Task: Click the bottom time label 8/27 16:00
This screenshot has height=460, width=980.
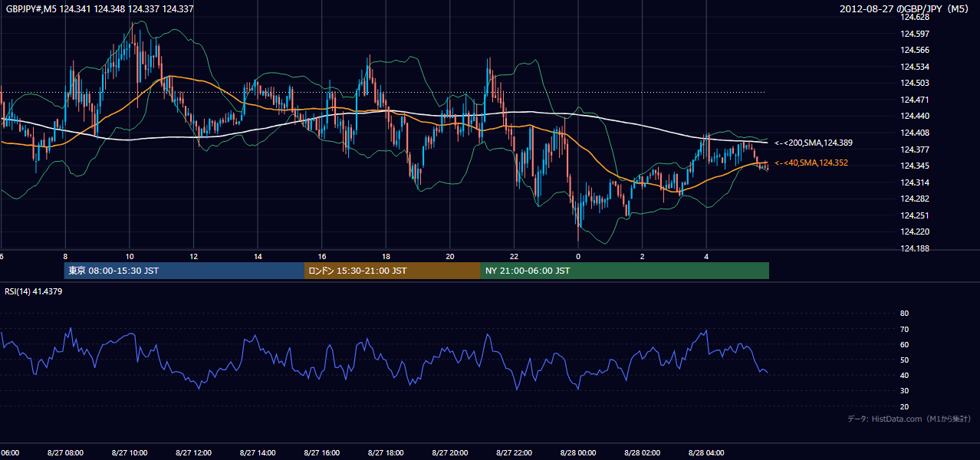Action: pyautogui.click(x=321, y=453)
